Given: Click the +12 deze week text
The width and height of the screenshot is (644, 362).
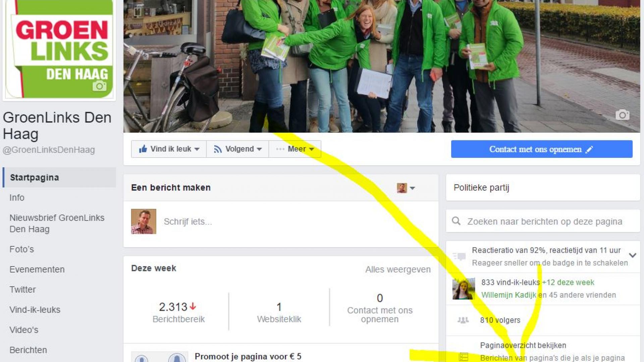Looking at the screenshot, I should (x=568, y=282).
